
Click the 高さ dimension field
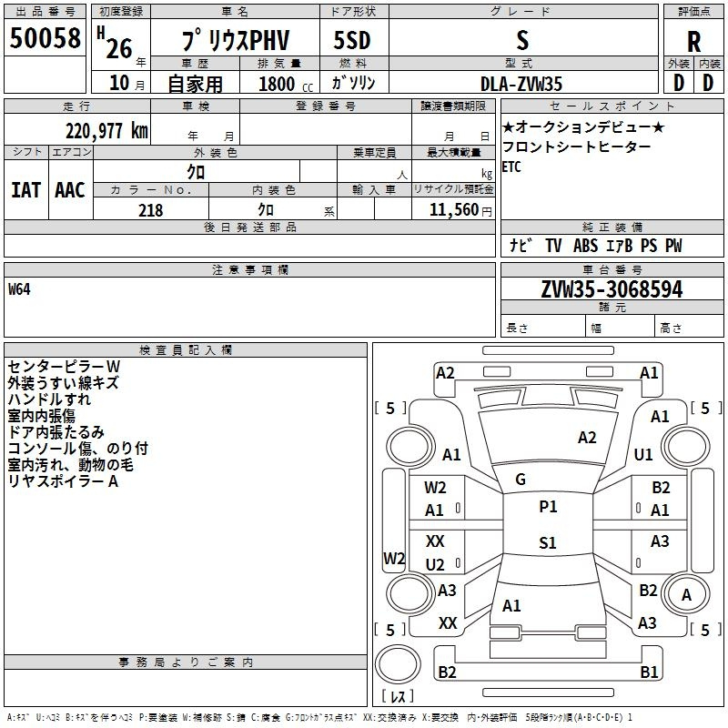(x=689, y=328)
